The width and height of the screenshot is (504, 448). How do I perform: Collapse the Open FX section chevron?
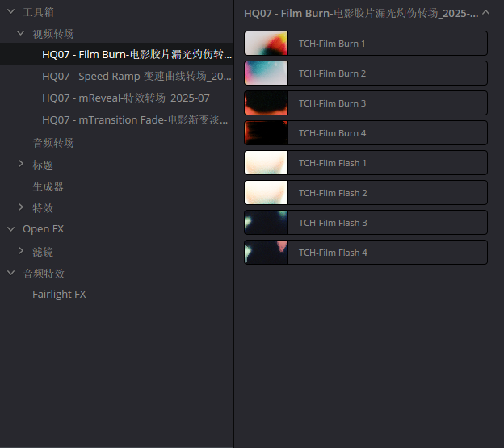tap(11, 229)
